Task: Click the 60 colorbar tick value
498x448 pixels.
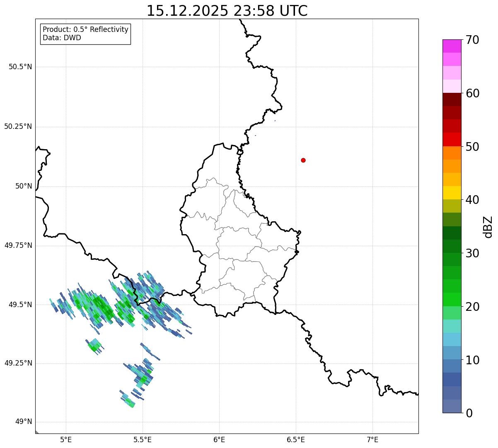Action: [x=472, y=93]
